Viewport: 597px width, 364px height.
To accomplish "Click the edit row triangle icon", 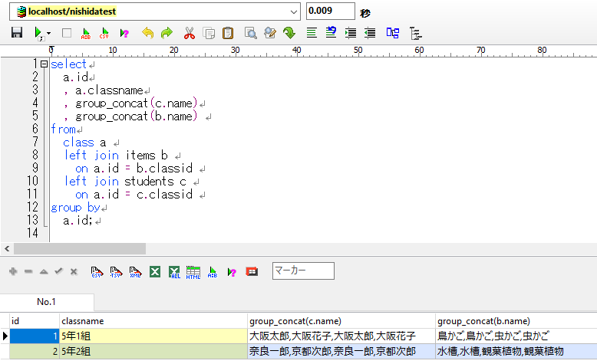I will pyautogui.click(x=44, y=271).
